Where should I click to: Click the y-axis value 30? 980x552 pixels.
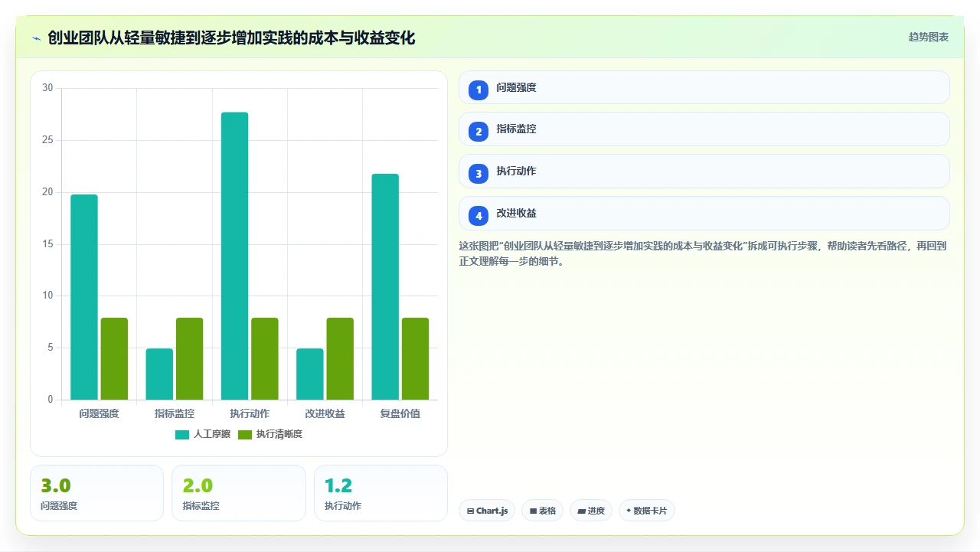click(47, 88)
